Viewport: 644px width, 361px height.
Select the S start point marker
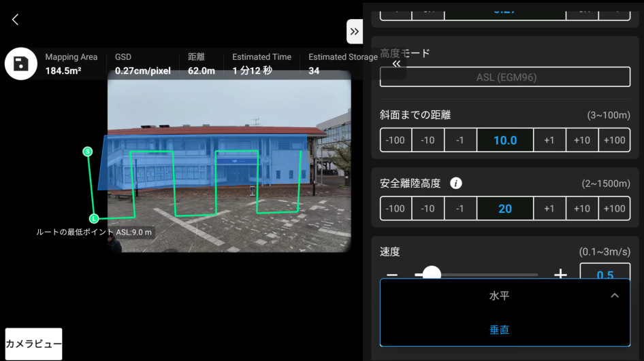(88, 152)
